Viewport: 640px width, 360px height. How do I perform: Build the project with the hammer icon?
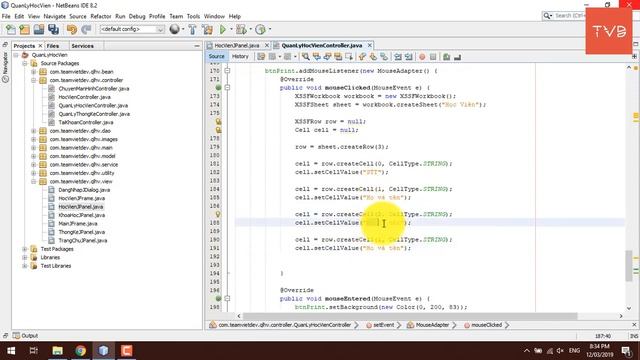click(192, 29)
